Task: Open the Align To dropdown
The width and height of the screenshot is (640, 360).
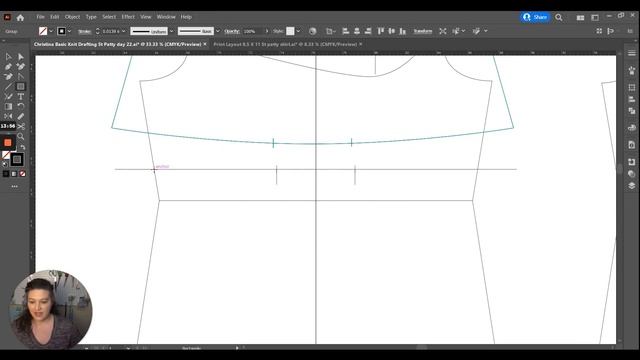Action: coord(330,31)
